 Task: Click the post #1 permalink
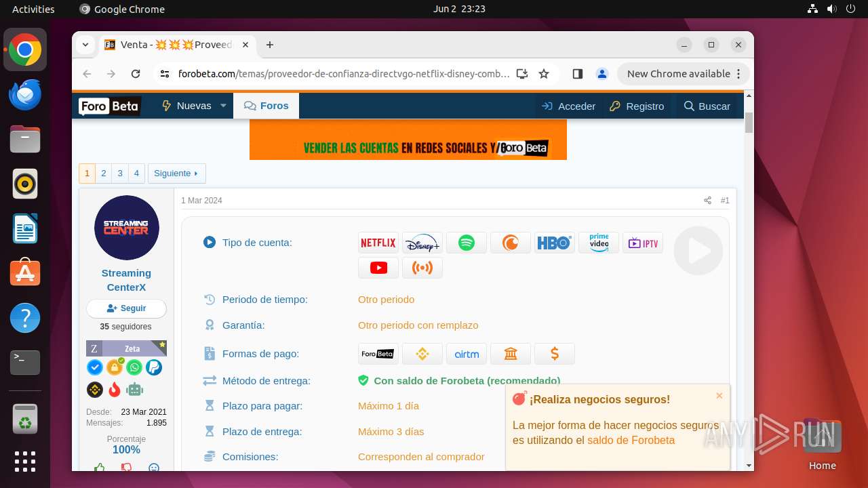click(725, 201)
